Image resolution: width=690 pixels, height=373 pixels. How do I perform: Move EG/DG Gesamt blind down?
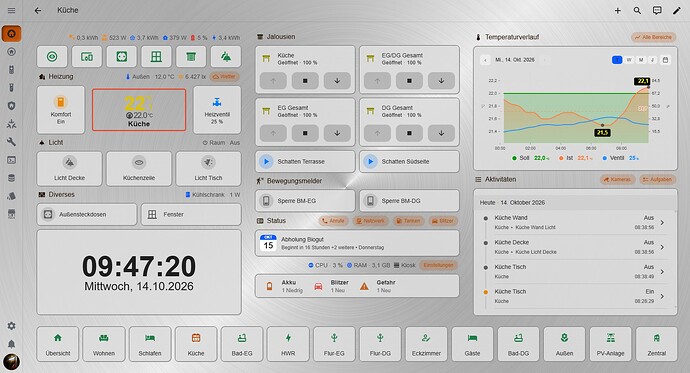point(441,81)
